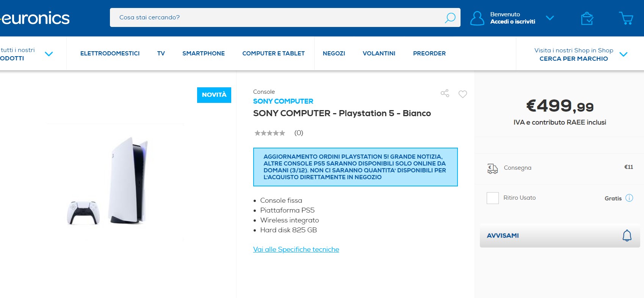Open Preorder menu item

429,54
